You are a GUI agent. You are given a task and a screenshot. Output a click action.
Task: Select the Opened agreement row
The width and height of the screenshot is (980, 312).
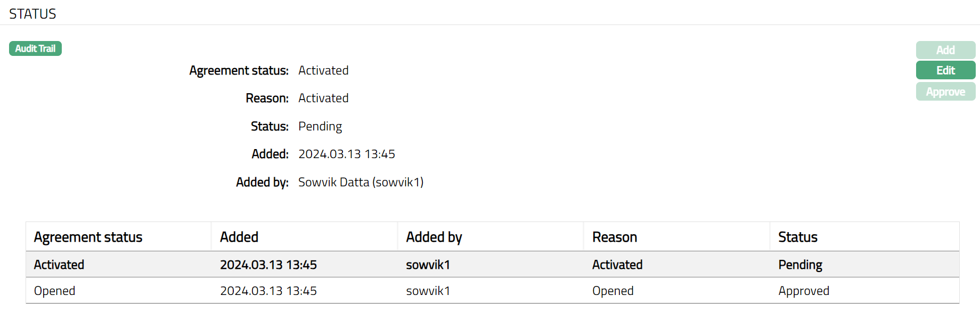(x=55, y=291)
